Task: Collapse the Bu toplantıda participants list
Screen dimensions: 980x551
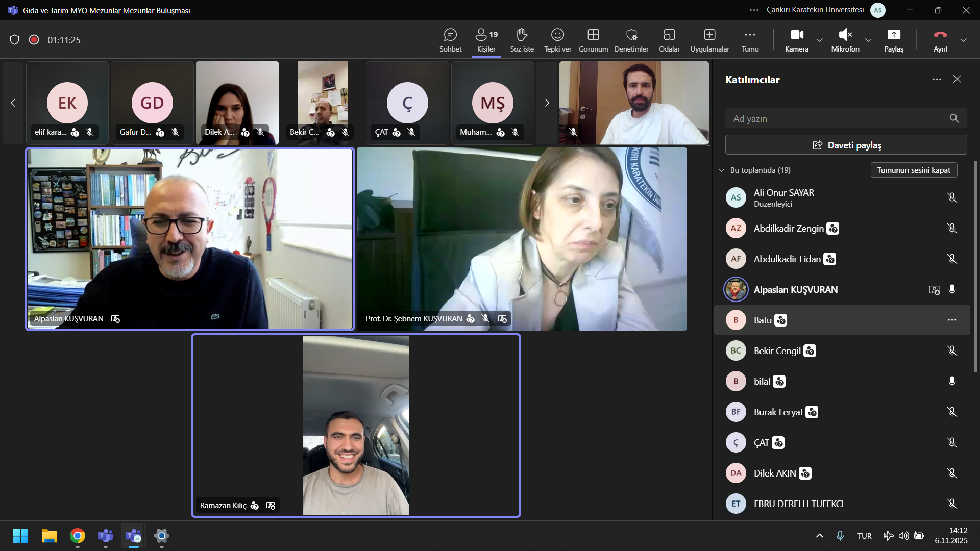Action: click(721, 170)
